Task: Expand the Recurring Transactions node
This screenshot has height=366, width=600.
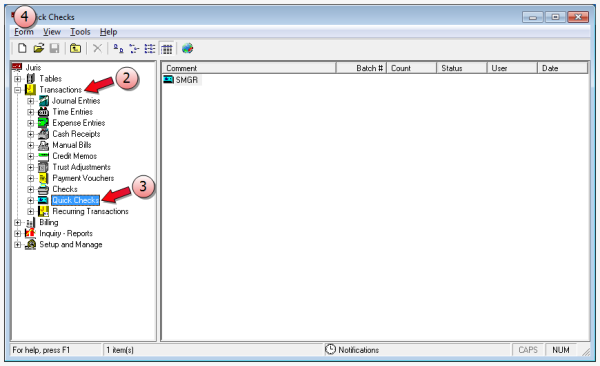Action: tap(31, 212)
